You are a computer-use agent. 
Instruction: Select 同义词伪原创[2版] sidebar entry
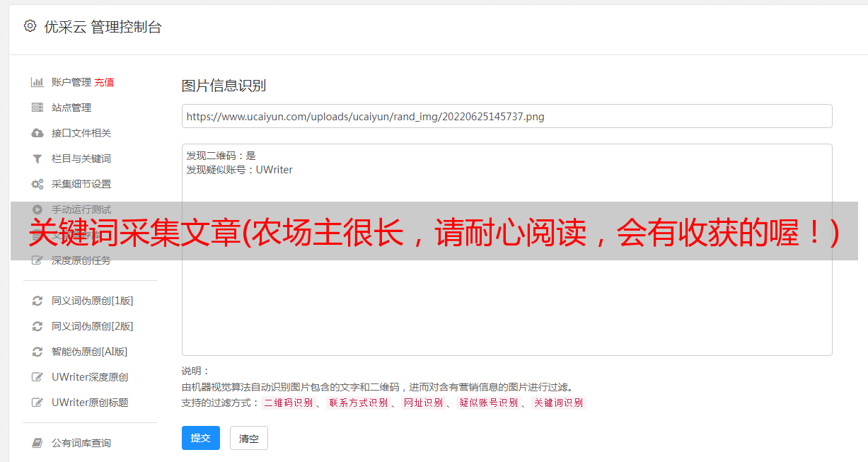[93, 326]
